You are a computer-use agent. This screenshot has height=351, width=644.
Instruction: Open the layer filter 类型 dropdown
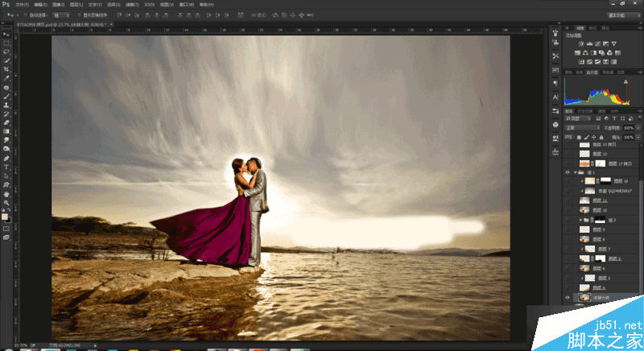click(578, 118)
